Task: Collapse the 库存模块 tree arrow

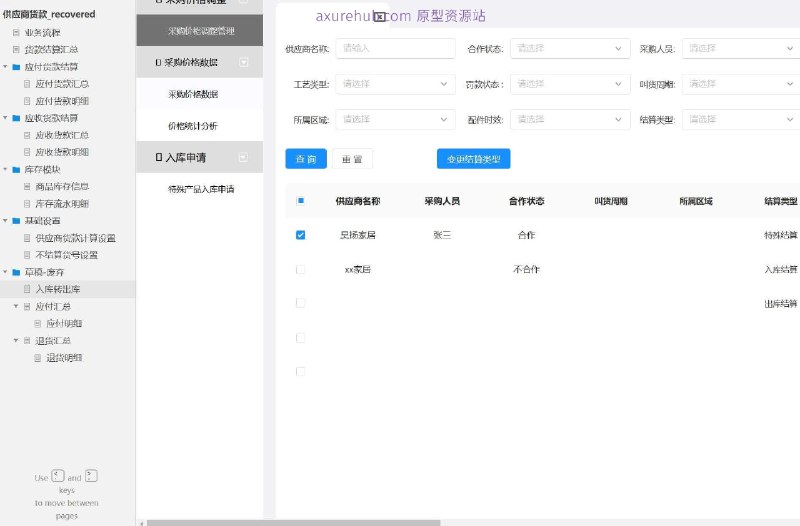Action: (6, 170)
